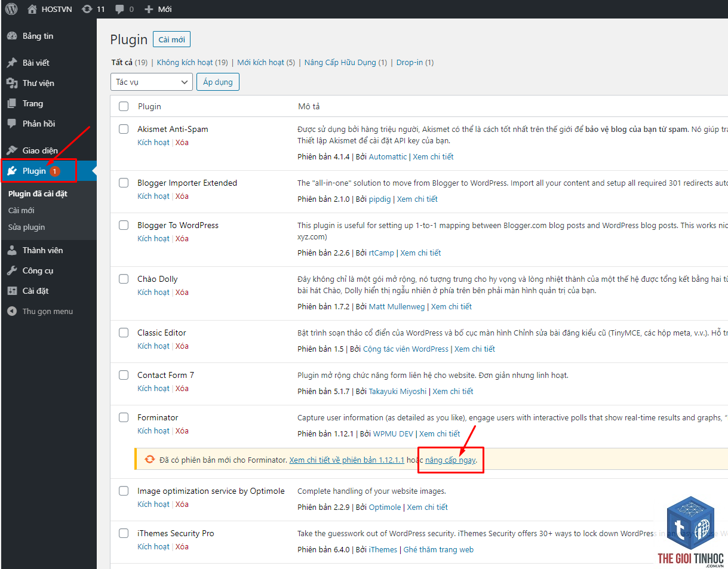The width and height of the screenshot is (728, 569).
Task: Open the Takayuki Miyoshi author link
Action: click(398, 391)
